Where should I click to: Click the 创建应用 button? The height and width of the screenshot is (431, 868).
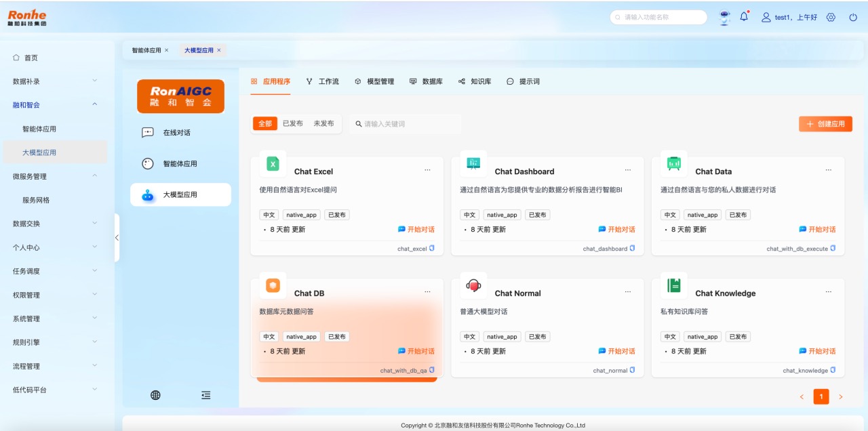825,123
